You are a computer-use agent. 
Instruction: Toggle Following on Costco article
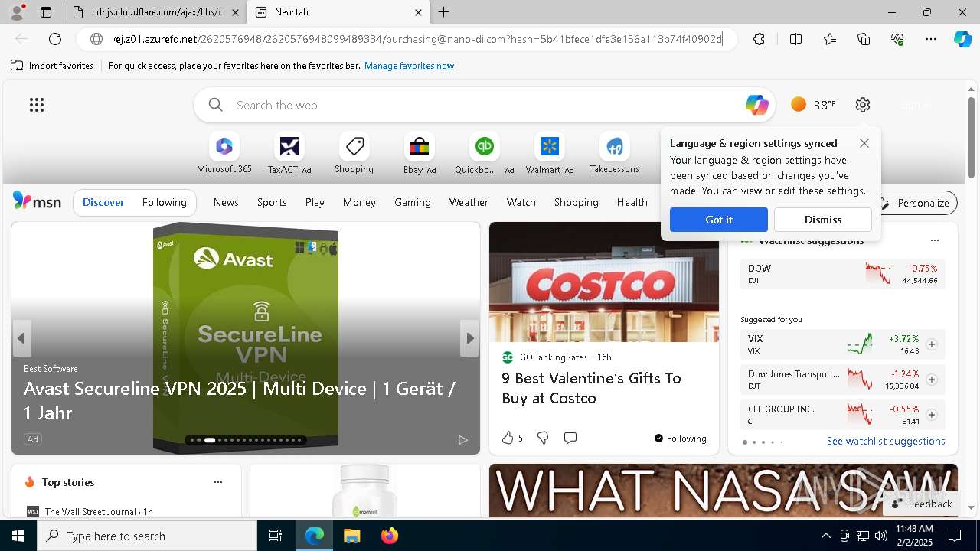tap(680, 438)
